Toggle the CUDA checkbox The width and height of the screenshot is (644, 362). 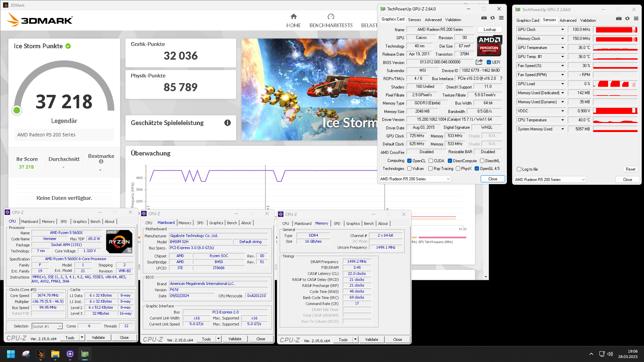pyautogui.click(x=431, y=161)
